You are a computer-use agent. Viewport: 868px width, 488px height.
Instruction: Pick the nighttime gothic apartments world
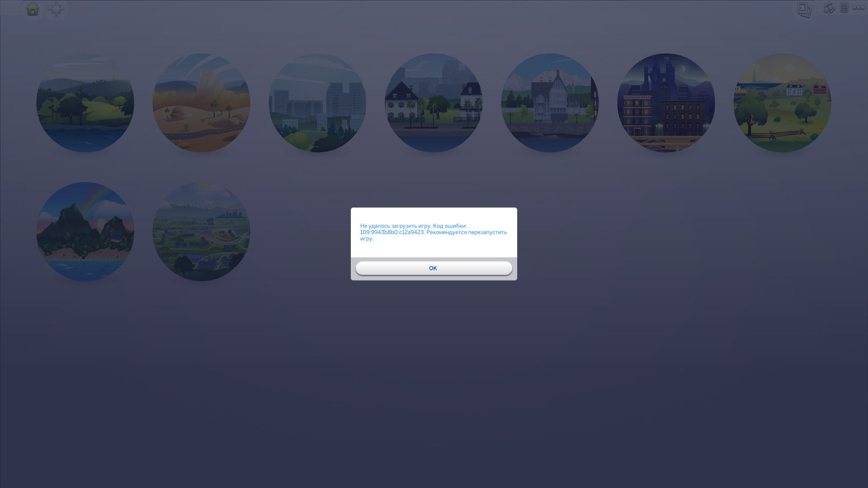click(x=666, y=103)
